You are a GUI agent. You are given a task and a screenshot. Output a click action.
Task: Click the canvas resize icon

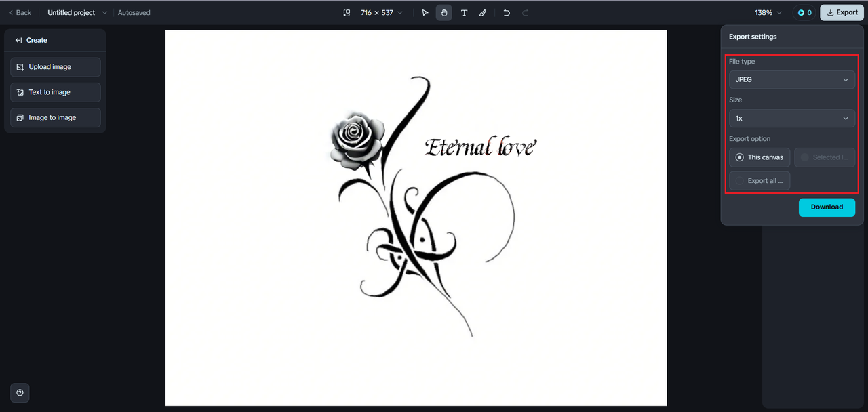pos(347,13)
